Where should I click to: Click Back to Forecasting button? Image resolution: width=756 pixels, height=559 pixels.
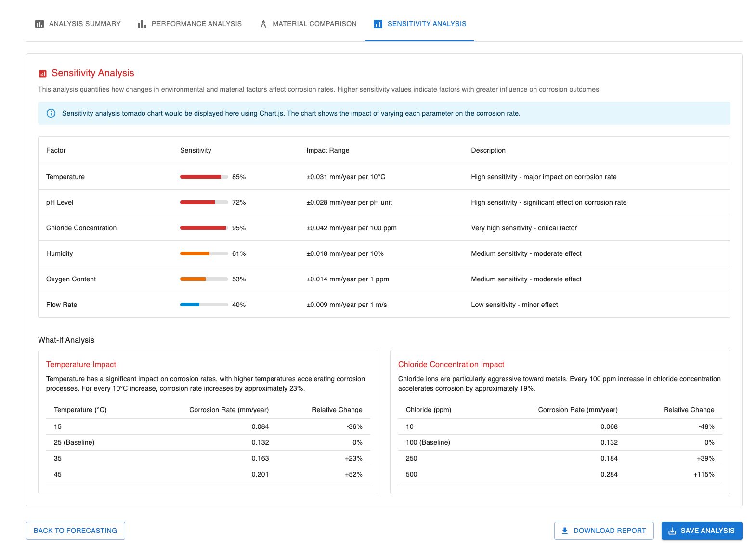coord(76,531)
